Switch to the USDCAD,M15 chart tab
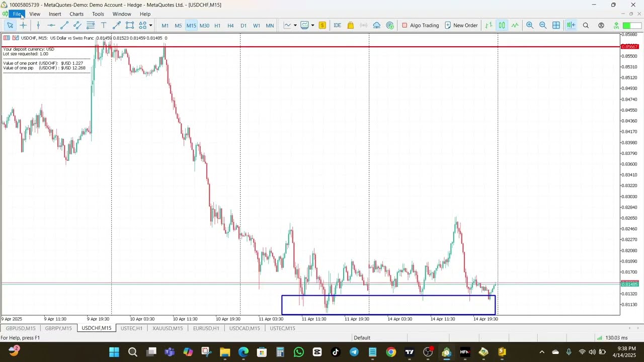The height and width of the screenshot is (362, 644). point(245,328)
